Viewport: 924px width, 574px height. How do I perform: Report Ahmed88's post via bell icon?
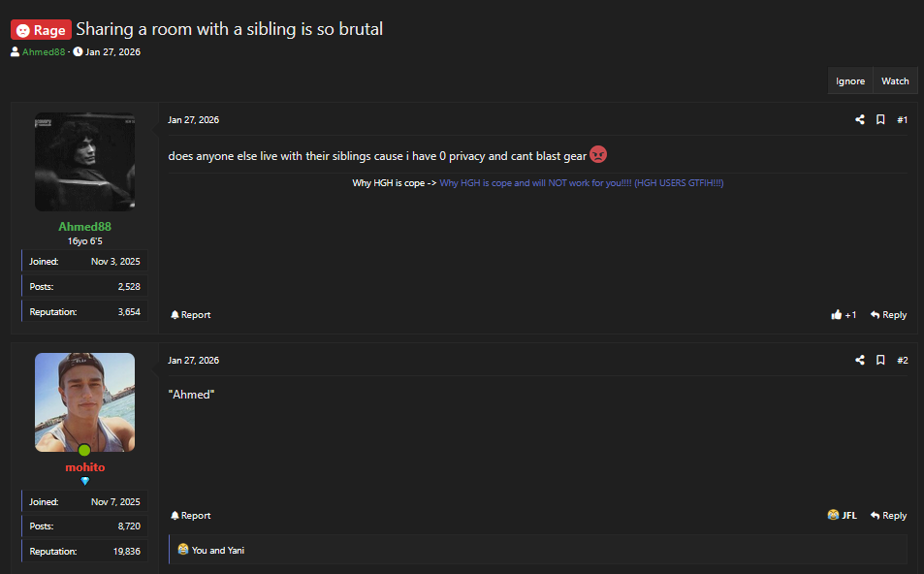point(190,315)
